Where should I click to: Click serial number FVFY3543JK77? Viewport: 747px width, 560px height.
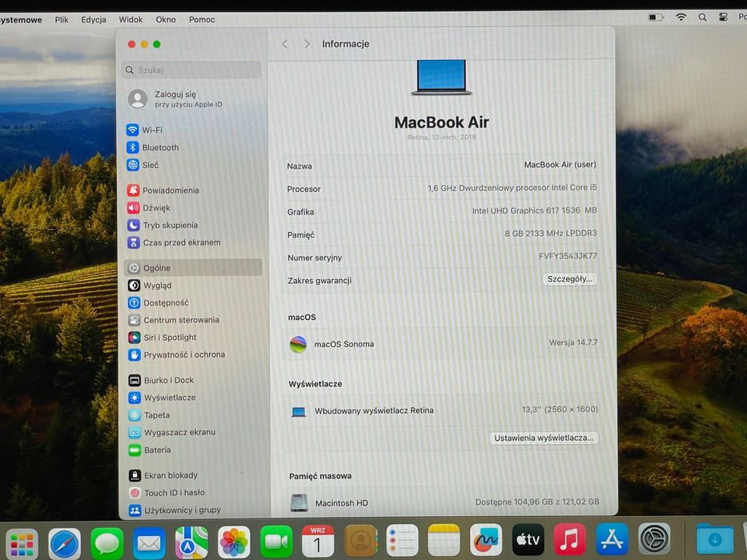coord(568,256)
